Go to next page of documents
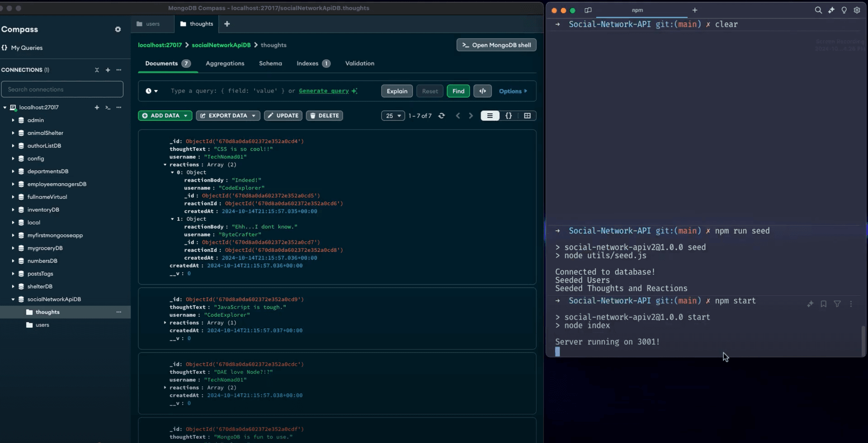Screen dimensions: 868x443 471,116
